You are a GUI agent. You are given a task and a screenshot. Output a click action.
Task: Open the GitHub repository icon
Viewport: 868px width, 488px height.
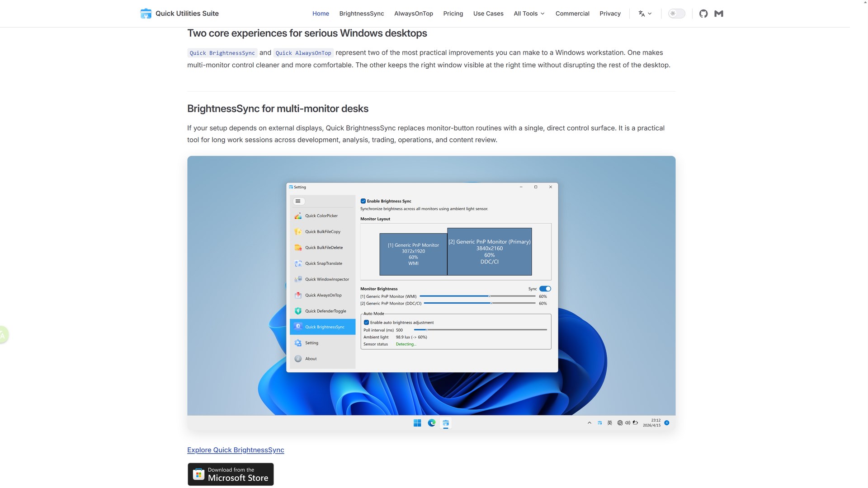pos(703,14)
